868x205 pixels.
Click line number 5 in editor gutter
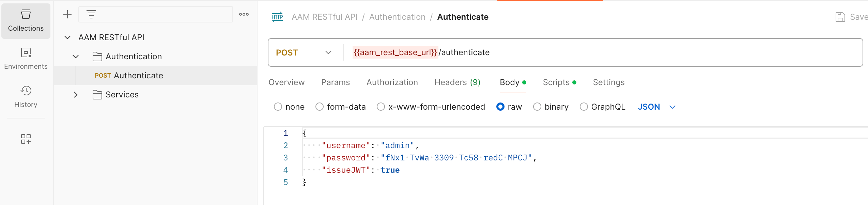click(x=285, y=183)
